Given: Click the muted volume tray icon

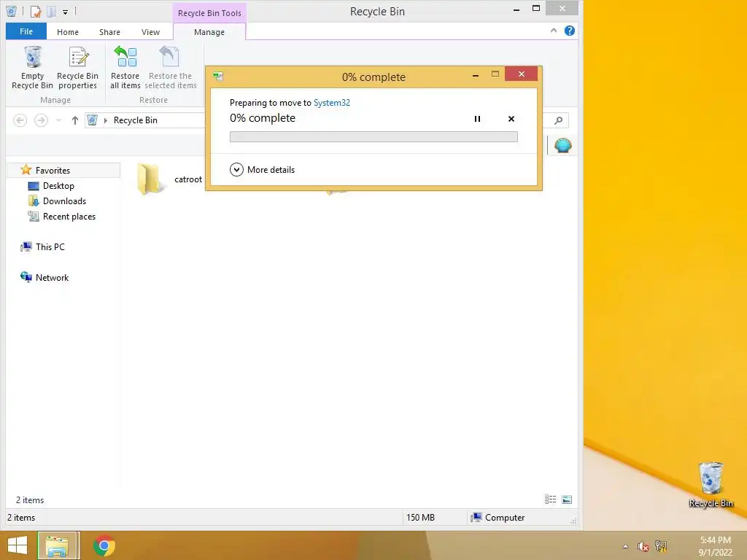Looking at the screenshot, I should tap(643, 546).
